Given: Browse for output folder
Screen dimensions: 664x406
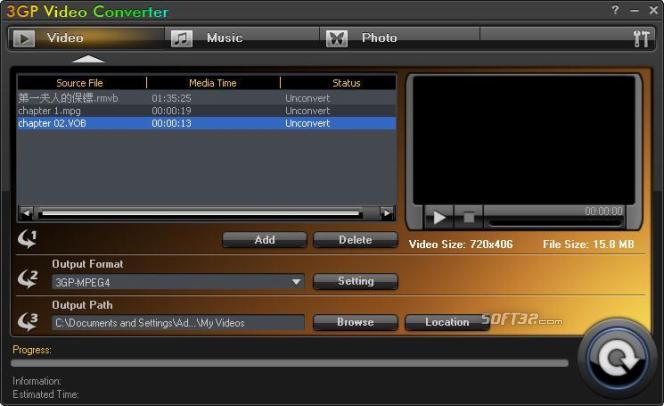Looking at the screenshot, I should (355, 322).
